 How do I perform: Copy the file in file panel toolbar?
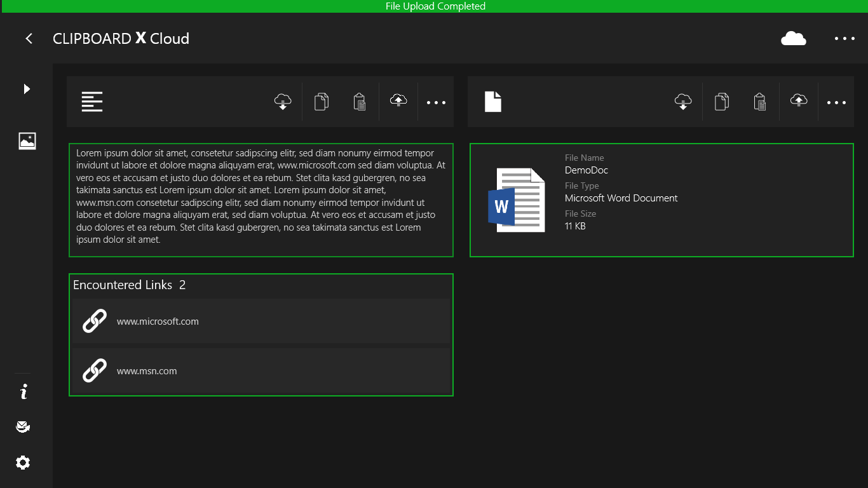722,102
